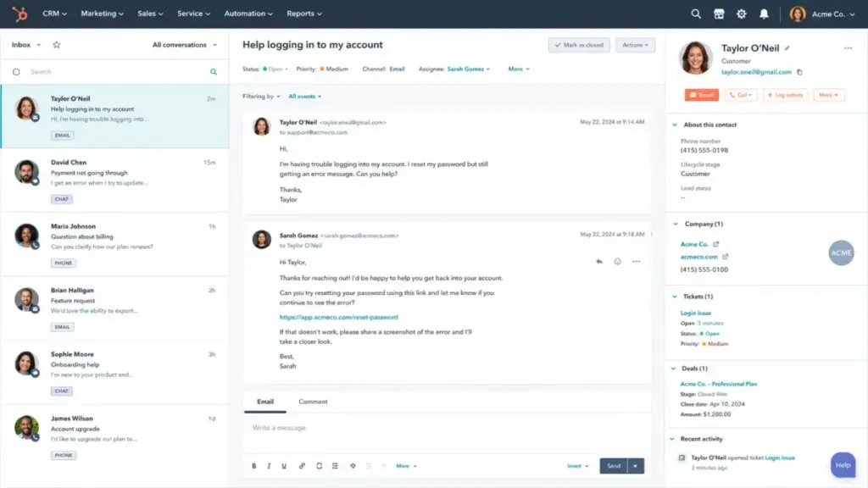Open the Marketing menu
The image size is (868, 488).
point(103,14)
